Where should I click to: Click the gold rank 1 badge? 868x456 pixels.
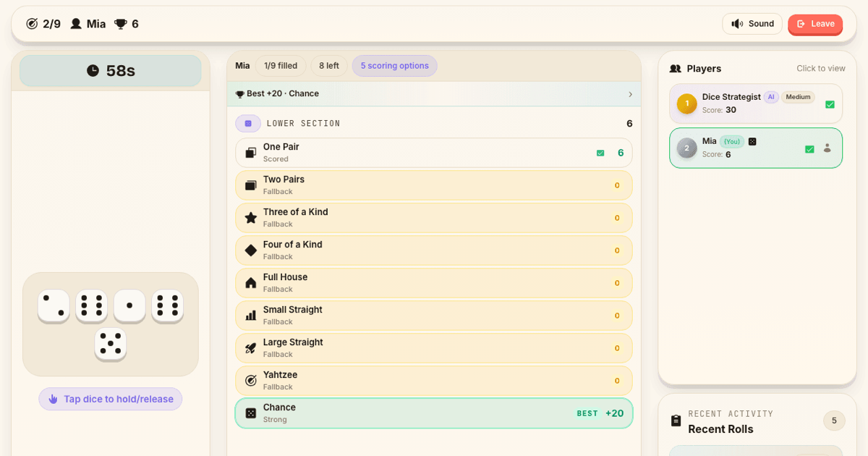687,104
